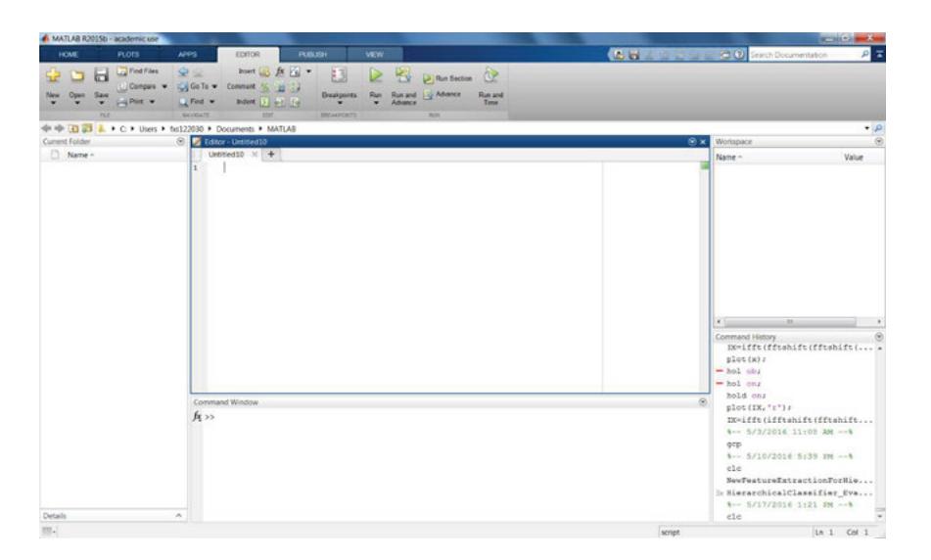
Task: Click the quick access save icon near search box
Action: click(634, 55)
